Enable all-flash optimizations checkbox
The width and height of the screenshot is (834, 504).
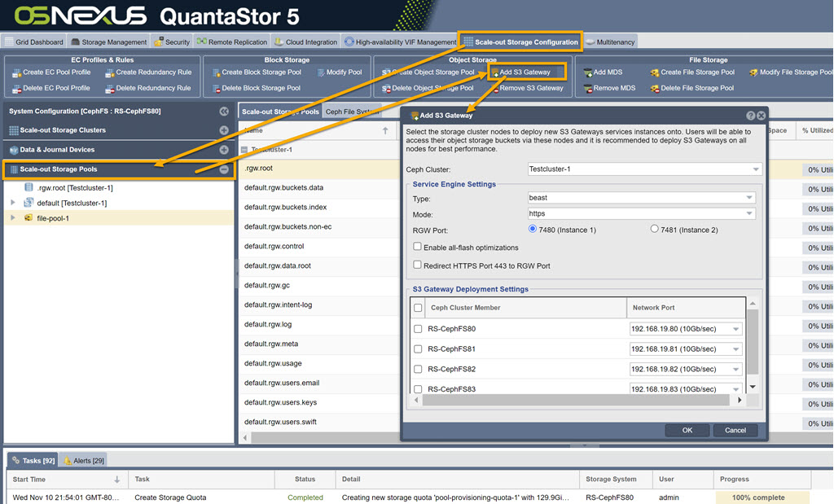(x=418, y=247)
